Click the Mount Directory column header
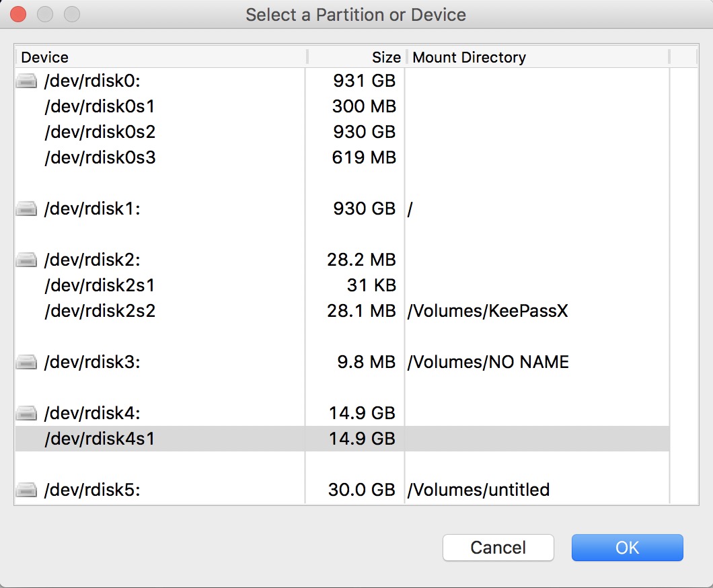The width and height of the screenshot is (713, 588). click(x=470, y=57)
